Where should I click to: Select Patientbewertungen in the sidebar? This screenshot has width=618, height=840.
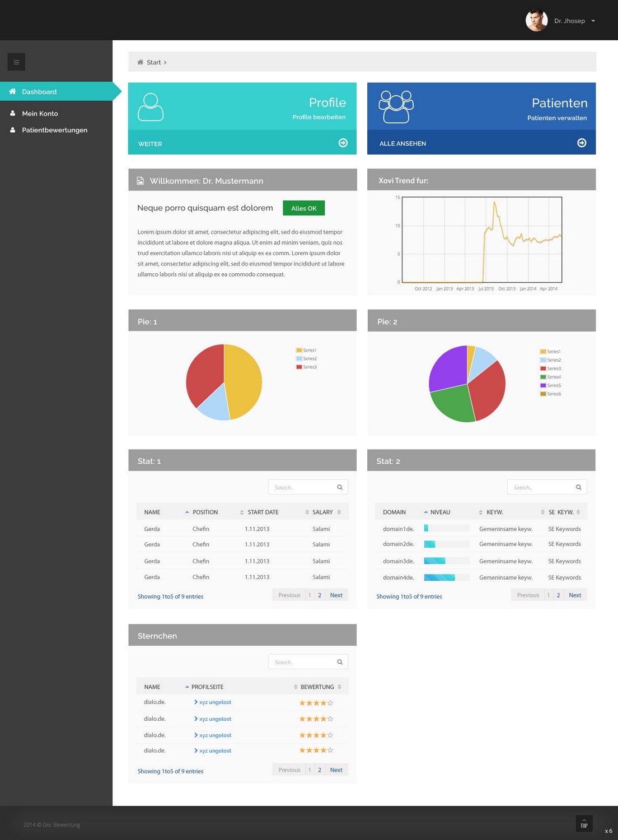(x=54, y=130)
